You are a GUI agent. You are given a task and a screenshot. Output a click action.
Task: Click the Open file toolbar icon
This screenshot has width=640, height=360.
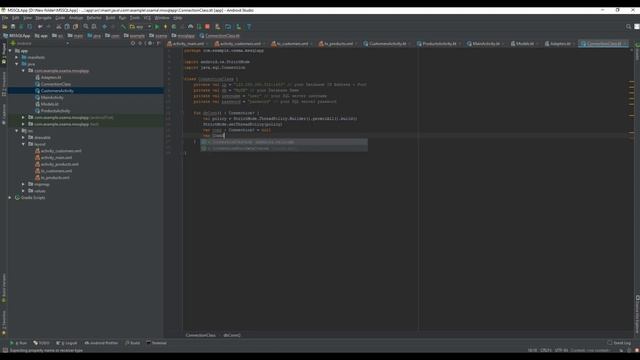click(x=4, y=27)
